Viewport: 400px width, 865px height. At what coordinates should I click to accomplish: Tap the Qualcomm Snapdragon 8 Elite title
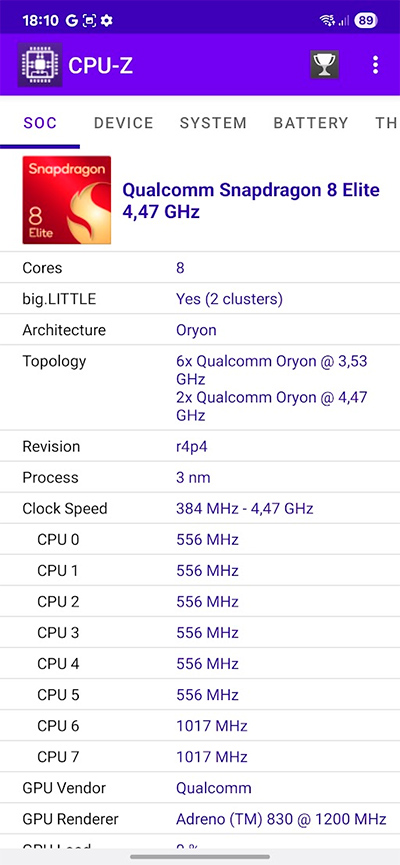click(x=251, y=200)
